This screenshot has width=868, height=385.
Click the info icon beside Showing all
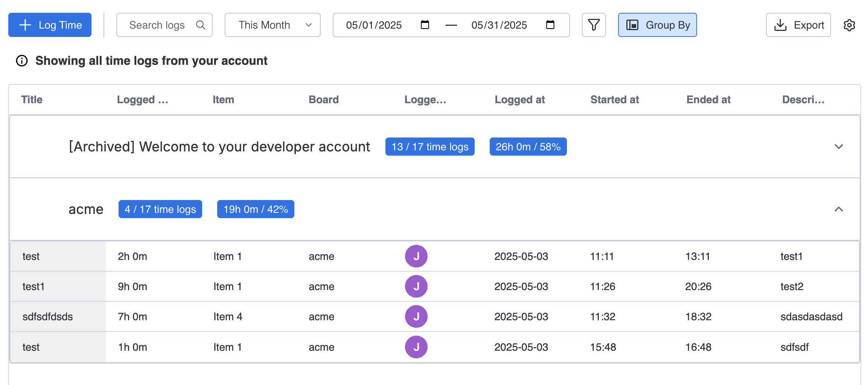(x=22, y=61)
